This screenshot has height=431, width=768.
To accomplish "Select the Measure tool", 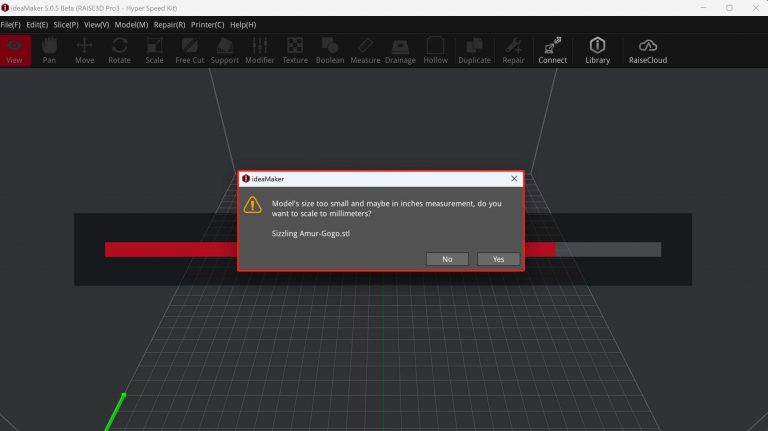I will tap(365, 50).
